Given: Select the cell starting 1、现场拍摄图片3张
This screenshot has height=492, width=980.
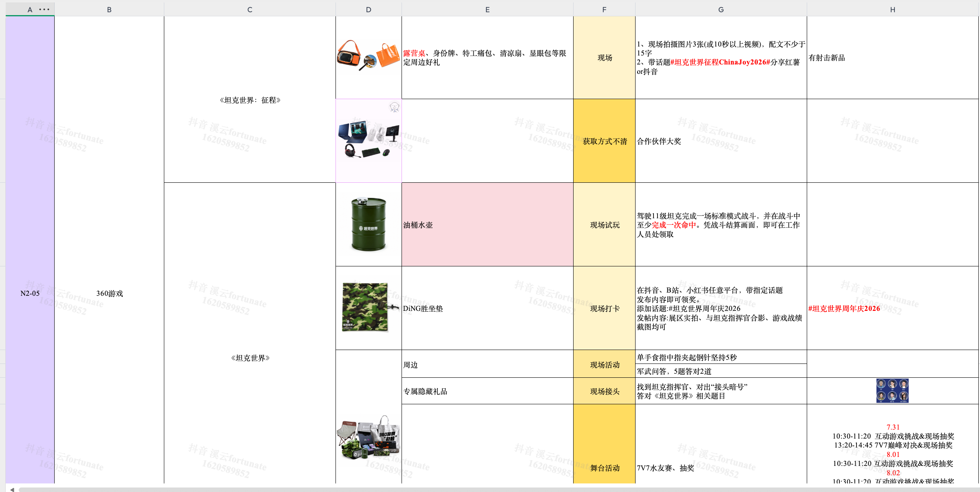Looking at the screenshot, I should coord(721,58).
